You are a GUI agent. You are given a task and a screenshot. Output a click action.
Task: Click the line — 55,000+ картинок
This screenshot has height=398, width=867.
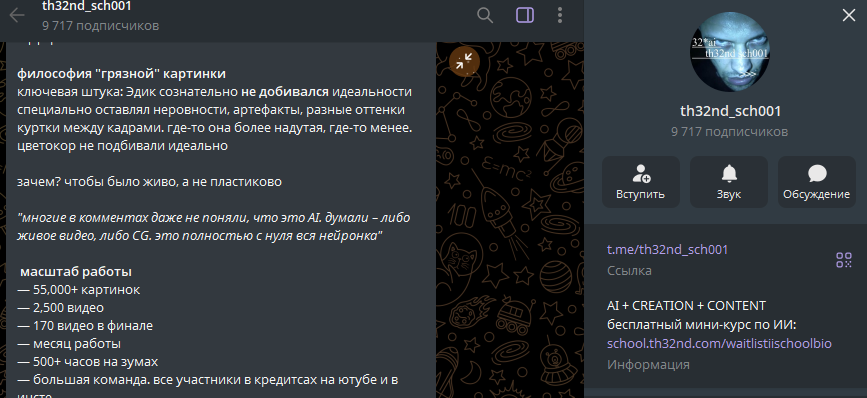pyautogui.click(x=79, y=290)
